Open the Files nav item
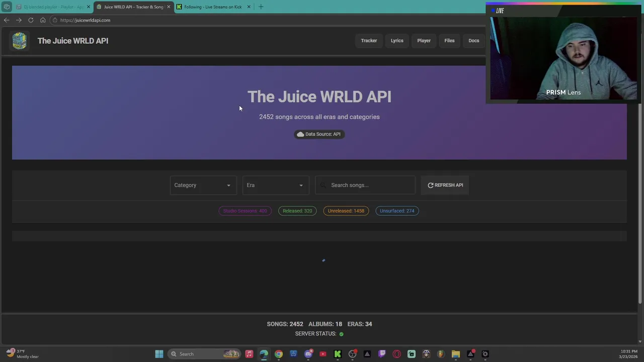644x362 pixels. point(449,41)
